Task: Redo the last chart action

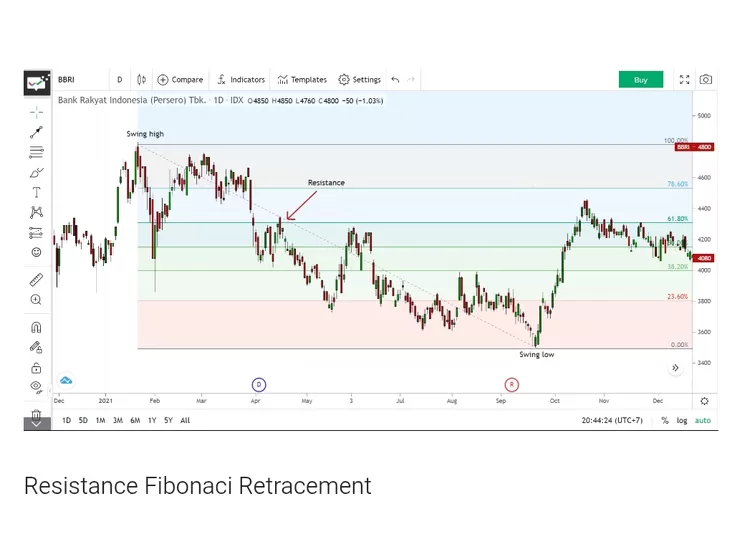Action: click(411, 79)
